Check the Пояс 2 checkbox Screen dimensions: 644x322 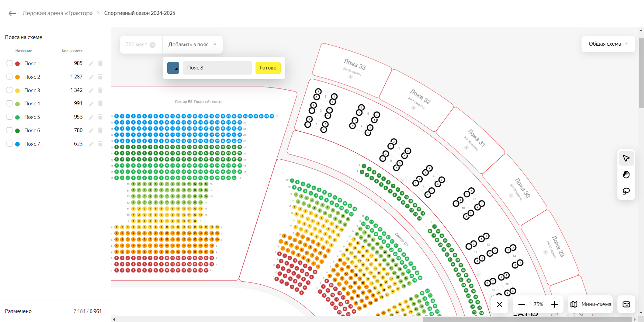(10, 77)
